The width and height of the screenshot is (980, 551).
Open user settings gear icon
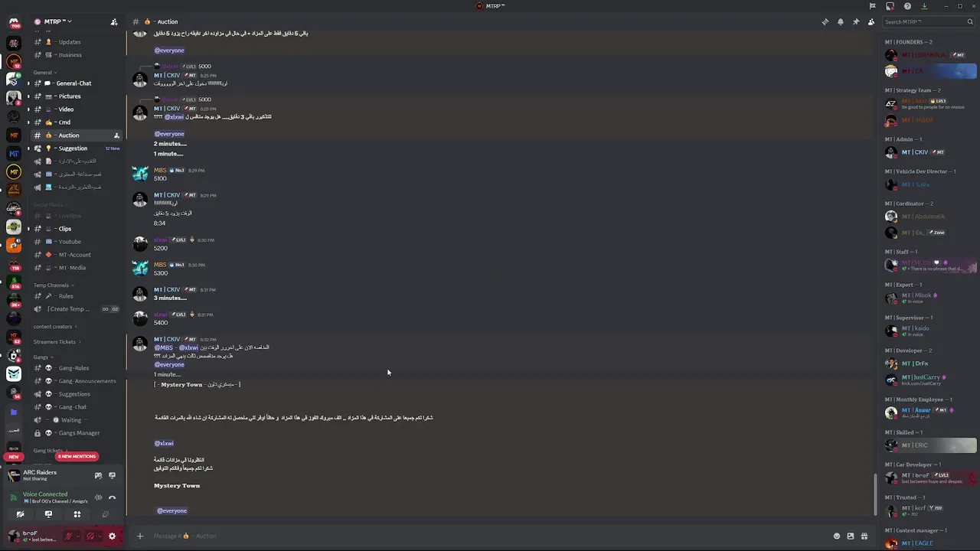tap(112, 536)
